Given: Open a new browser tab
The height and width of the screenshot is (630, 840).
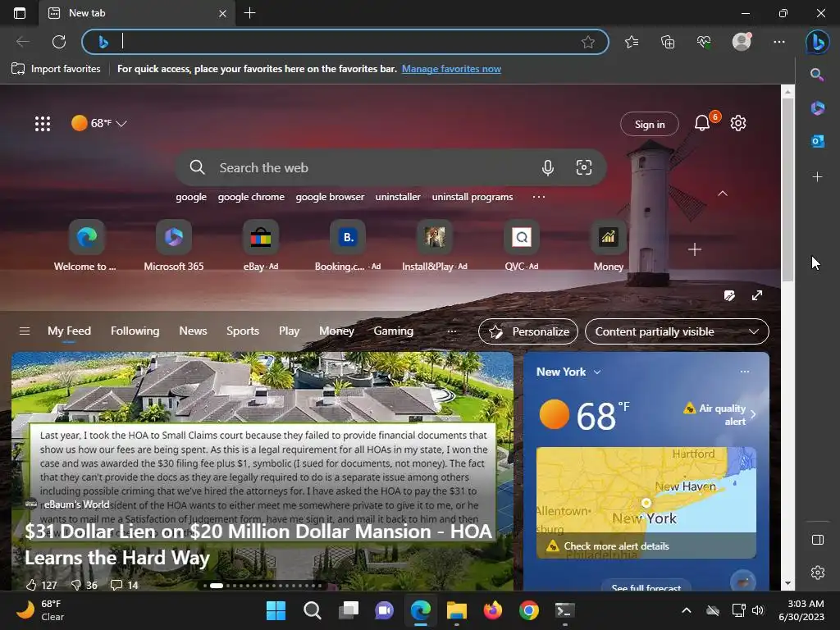Looking at the screenshot, I should point(249,13).
